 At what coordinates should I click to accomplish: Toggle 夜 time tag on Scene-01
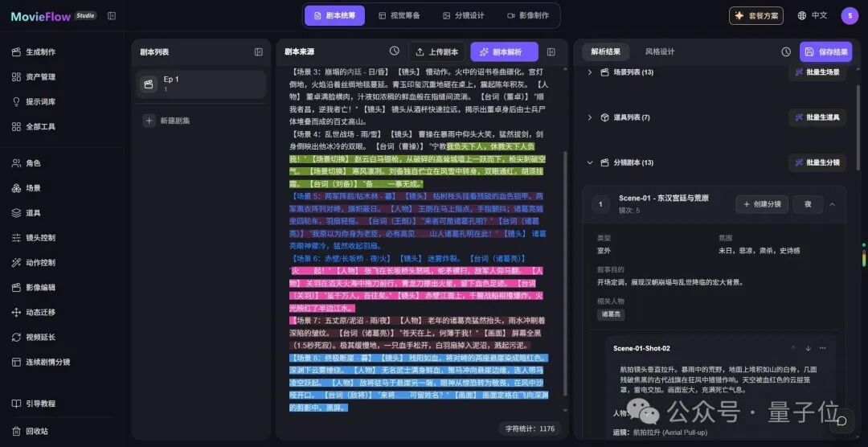(809, 204)
